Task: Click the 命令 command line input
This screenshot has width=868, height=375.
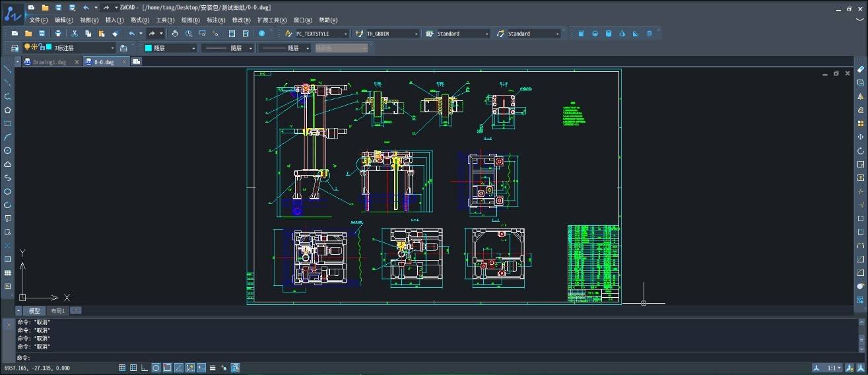Action: (x=429, y=357)
